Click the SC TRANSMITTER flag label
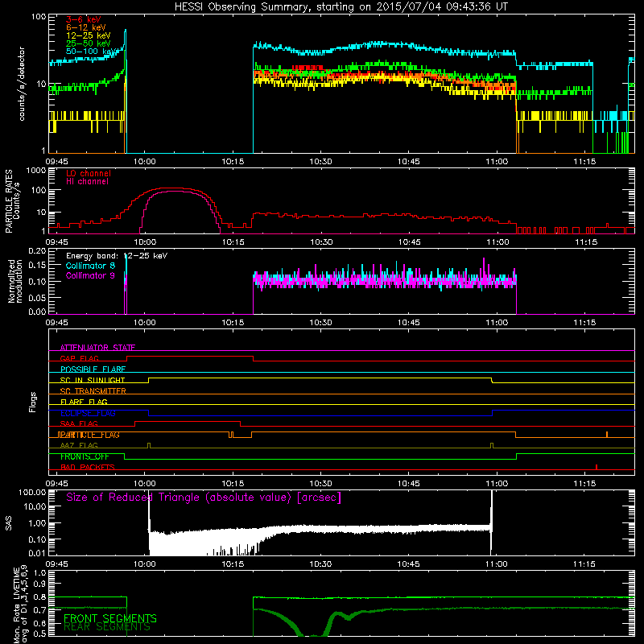This screenshot has height=644, width=644. coord(93,390)
